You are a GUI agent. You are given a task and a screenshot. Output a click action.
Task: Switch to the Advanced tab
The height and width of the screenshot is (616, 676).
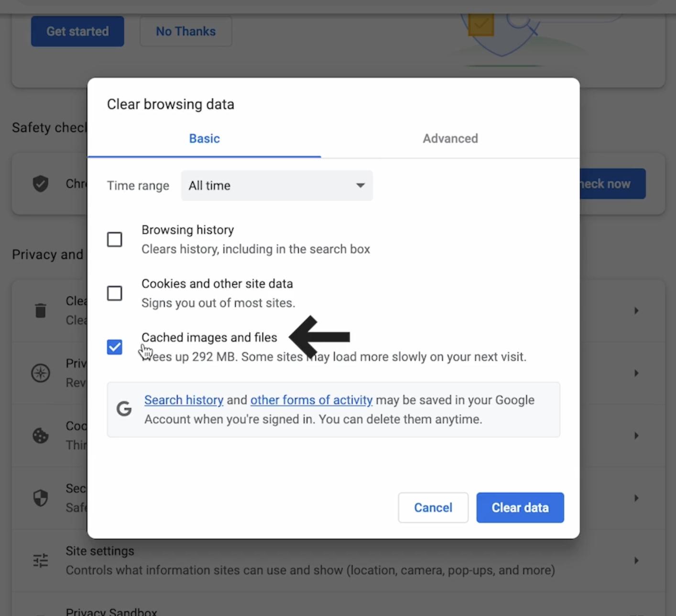click(x=450, y=139)
